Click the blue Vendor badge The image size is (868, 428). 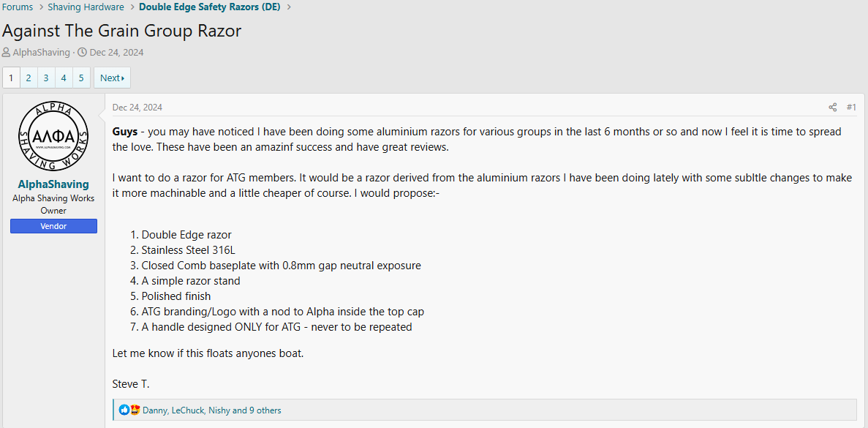click(53, 227)
